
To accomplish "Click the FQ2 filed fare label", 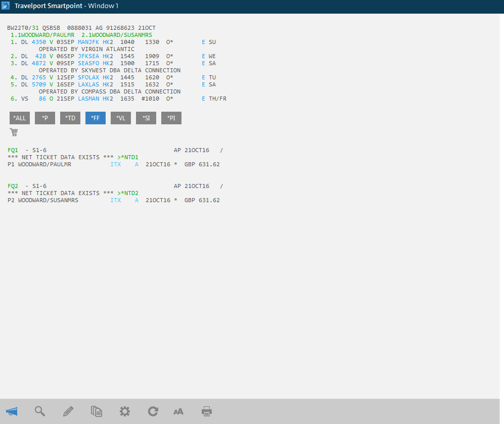I will tap(13, 186).
